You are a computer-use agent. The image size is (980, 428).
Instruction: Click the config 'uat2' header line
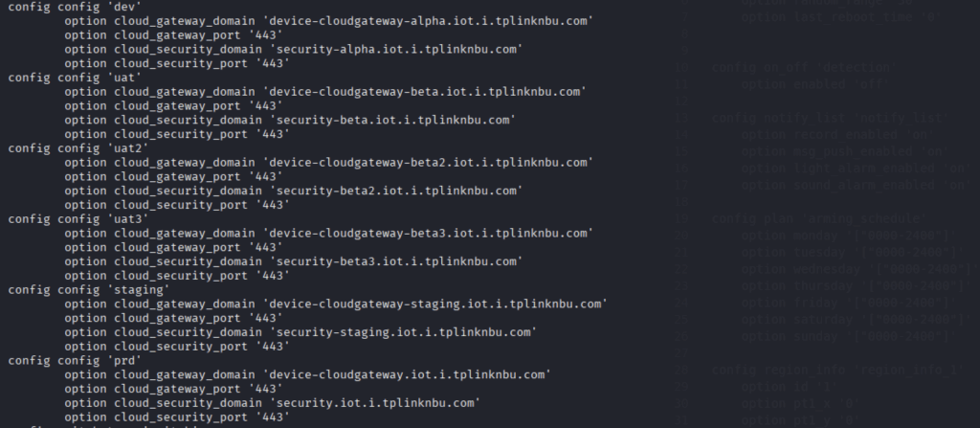click(78, 148)
